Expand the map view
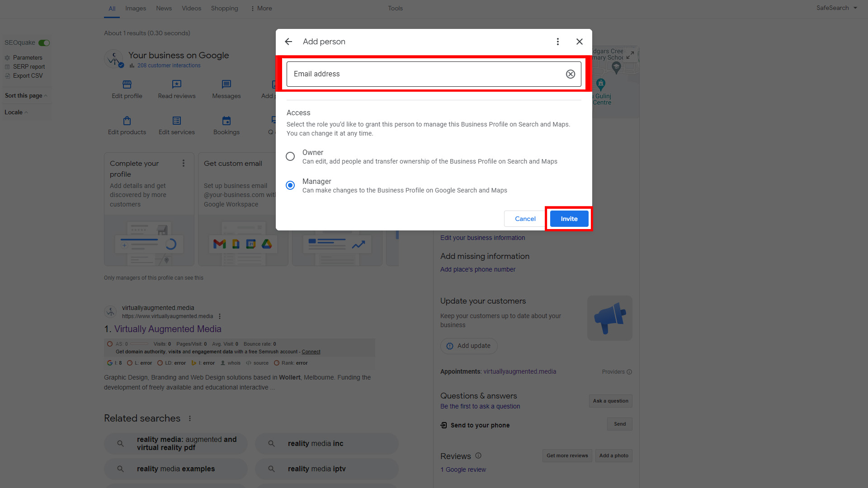868x488 pixels. pos(630,55)
